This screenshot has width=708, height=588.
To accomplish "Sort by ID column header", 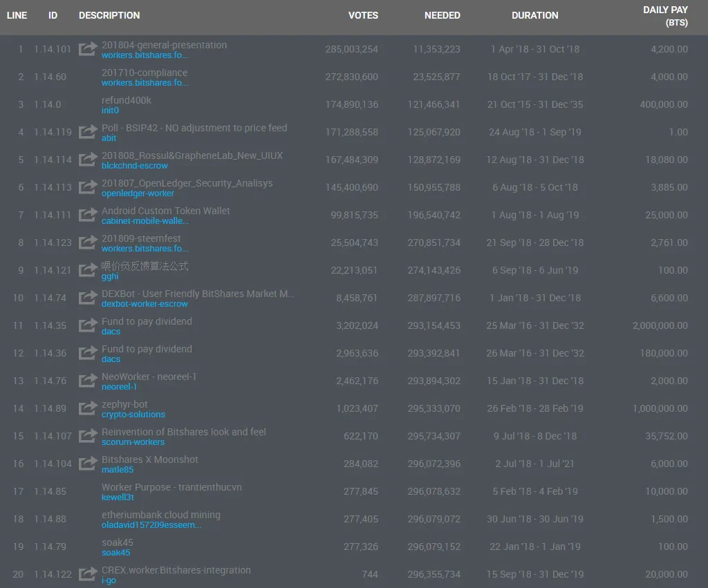I will tap(53, 15).
